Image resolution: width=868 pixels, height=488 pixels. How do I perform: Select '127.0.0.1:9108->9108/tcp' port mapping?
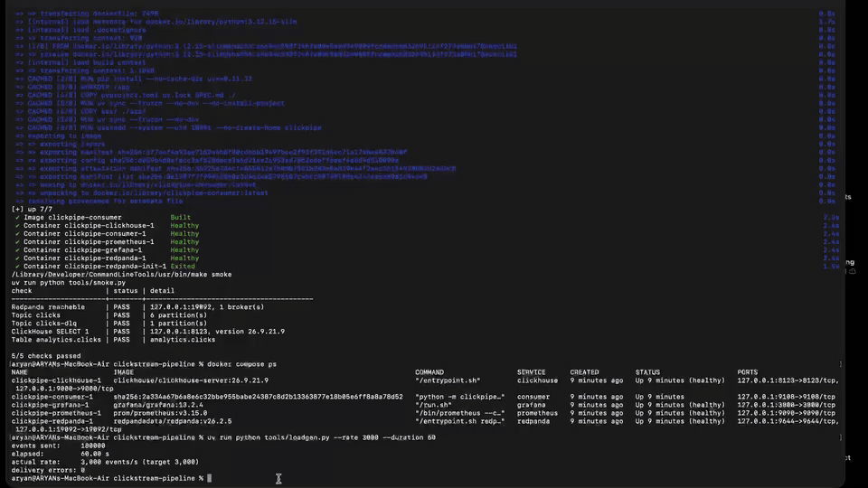[x=786, y=397]
